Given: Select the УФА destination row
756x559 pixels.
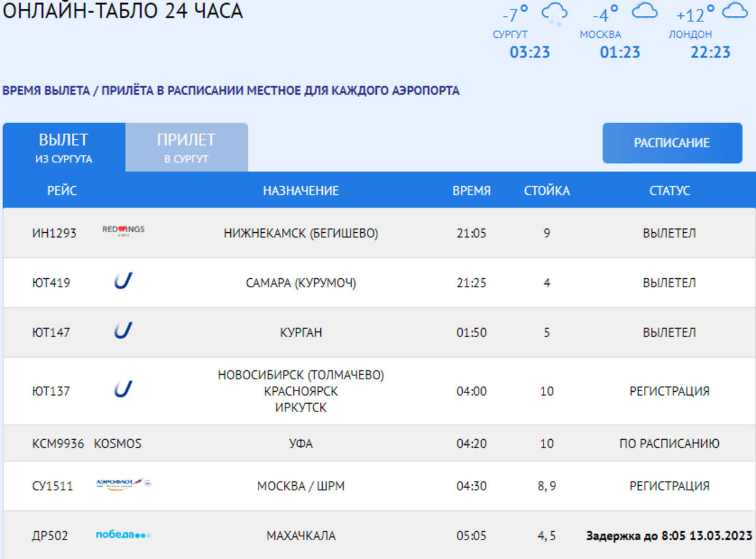Looking at the screenshot, I should click(301, 444).
